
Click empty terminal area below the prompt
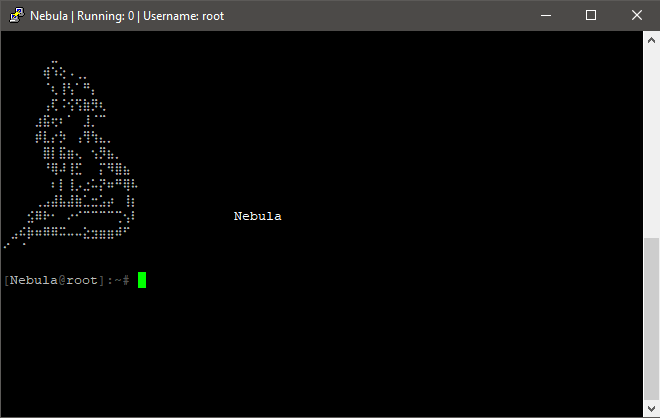point(320,354)
